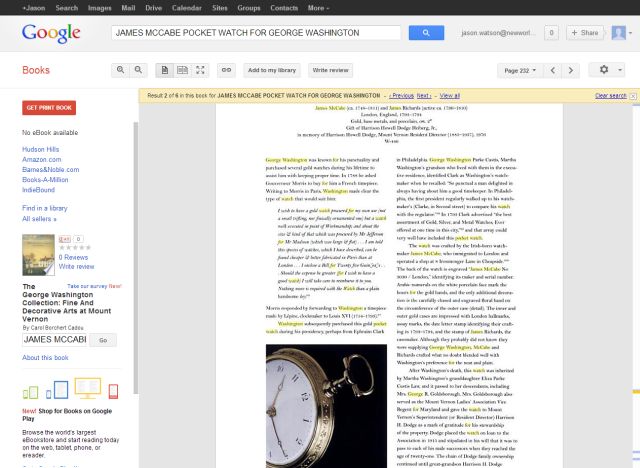640x468 pixels.
Task: Click About this book link
Action: (45, 358)
